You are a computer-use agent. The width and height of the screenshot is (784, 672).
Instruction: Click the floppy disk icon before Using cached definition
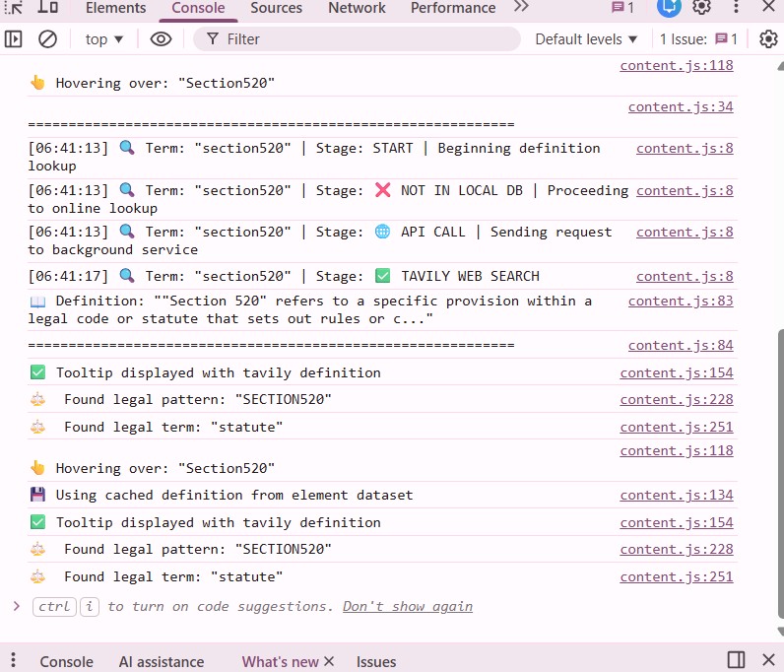coord(37,495)
